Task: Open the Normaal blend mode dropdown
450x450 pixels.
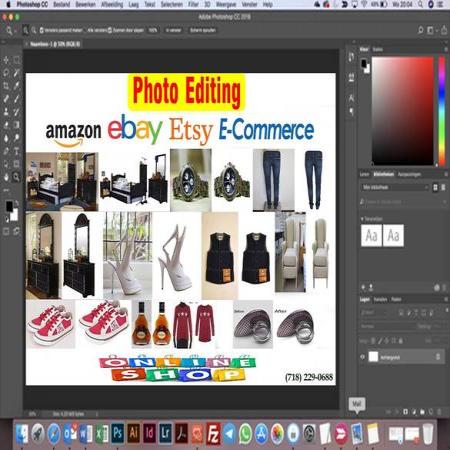Action: [x=387, y=327]
